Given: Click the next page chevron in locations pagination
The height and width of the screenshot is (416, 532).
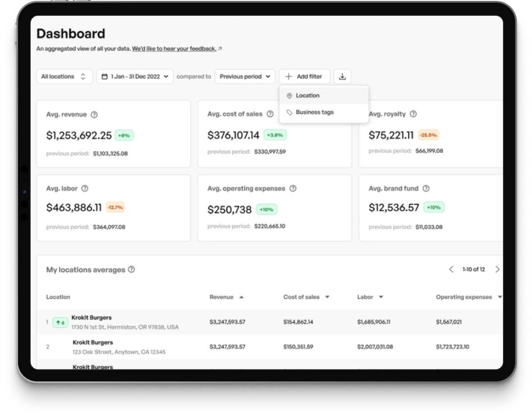Looking at the screenshot, I should (x=498, y=269).
